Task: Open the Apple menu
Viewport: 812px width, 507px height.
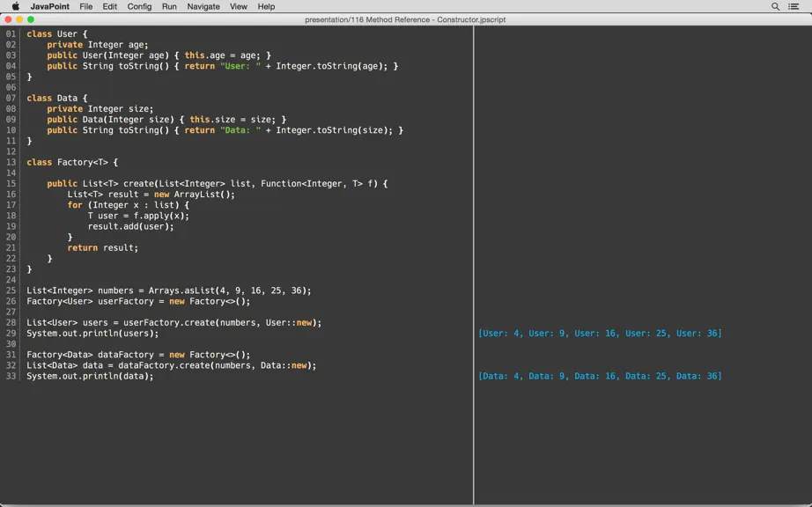Action: (16, 6)
